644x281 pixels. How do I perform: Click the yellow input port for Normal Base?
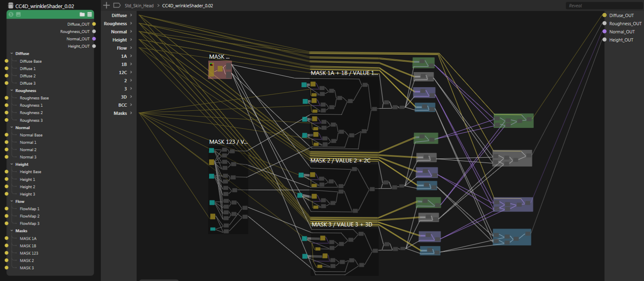tap(7, 135)
